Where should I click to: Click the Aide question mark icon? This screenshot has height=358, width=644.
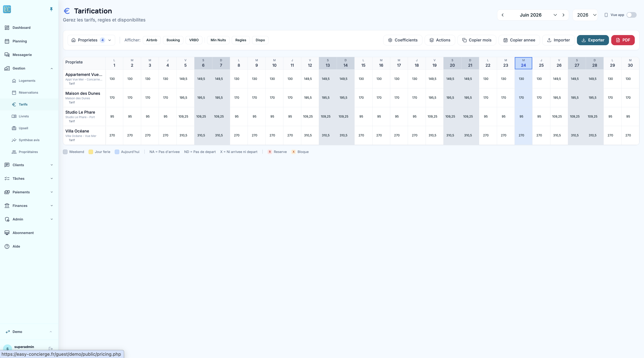pos(7,246)
